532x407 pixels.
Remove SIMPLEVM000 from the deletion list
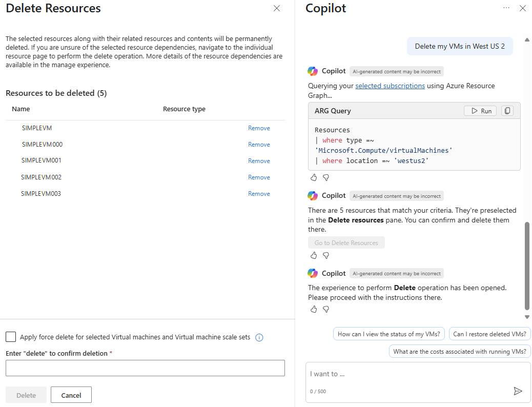tap(259, 145)
